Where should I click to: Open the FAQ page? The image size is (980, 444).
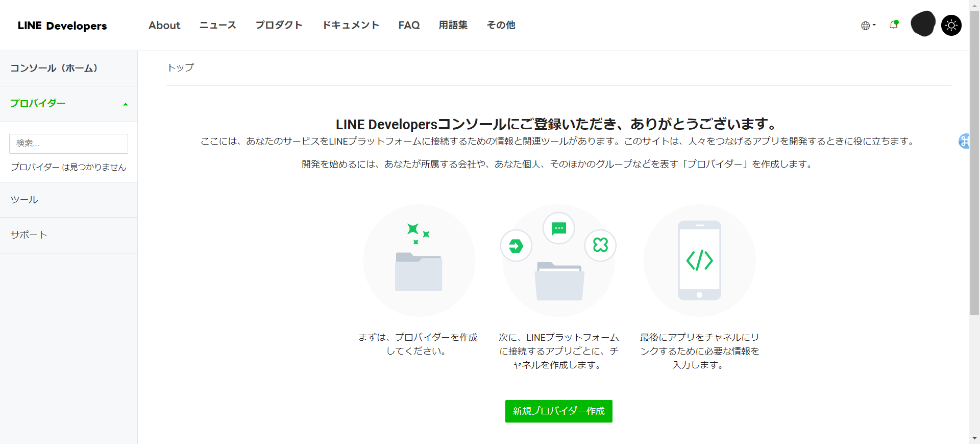tap(409, 25)
